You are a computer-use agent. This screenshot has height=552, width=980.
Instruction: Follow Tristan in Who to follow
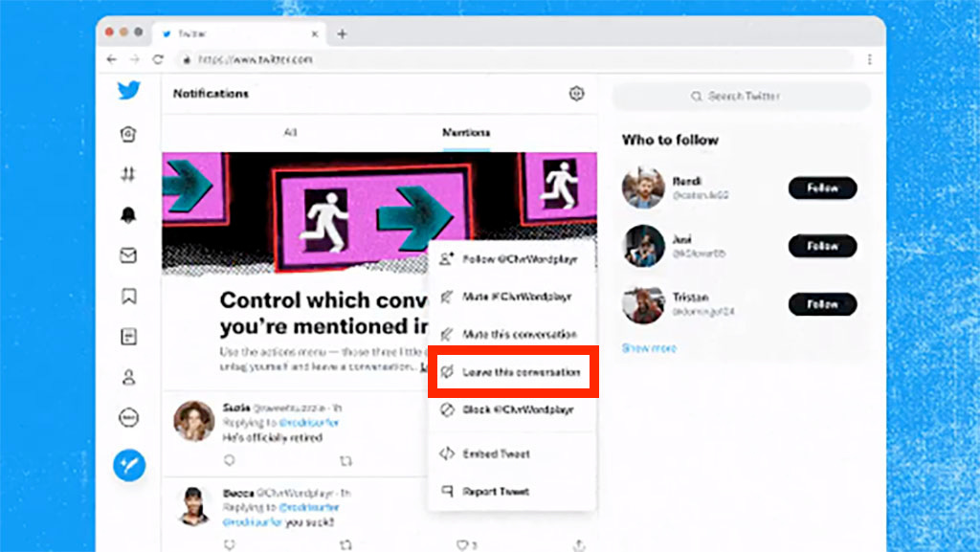[x=822, y=304]
